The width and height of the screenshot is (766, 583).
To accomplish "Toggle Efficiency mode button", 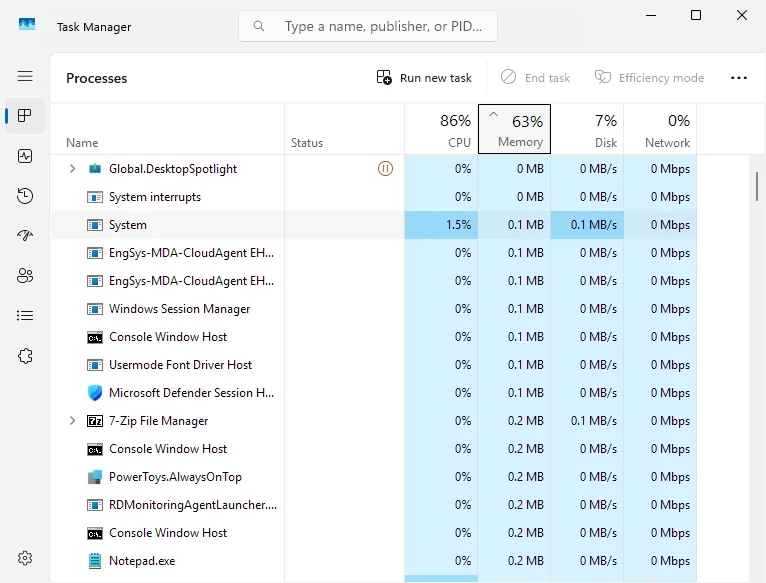I will click(650, 78).
